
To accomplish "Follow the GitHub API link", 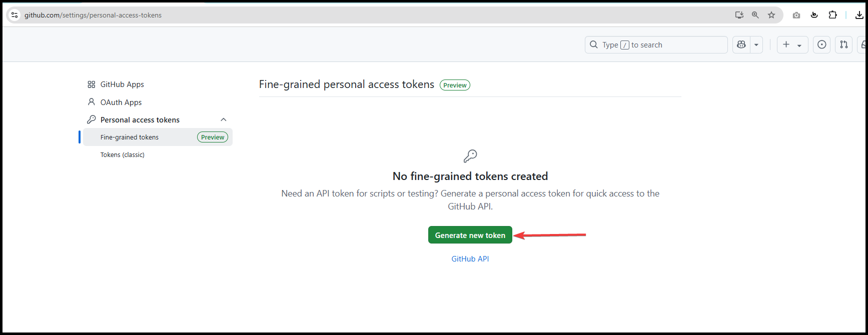I will coord(470,258).
